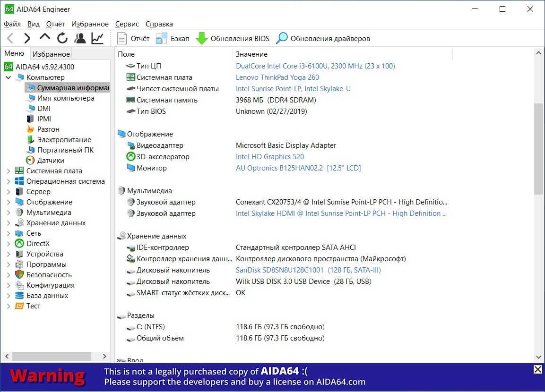Click the Программы tree icon
Screen dimensions: 545x392
pyautogui.click(x=19, y=264)
